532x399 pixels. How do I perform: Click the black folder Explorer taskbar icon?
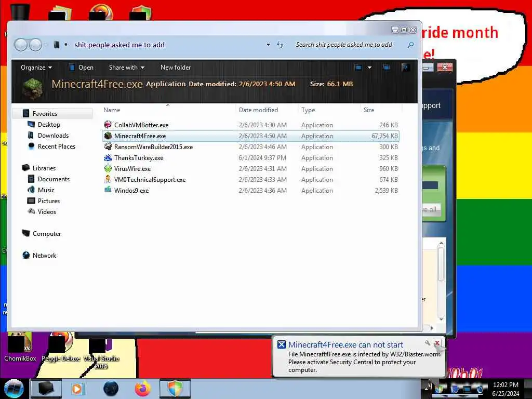pyautogui.click(x=46, y=389)
